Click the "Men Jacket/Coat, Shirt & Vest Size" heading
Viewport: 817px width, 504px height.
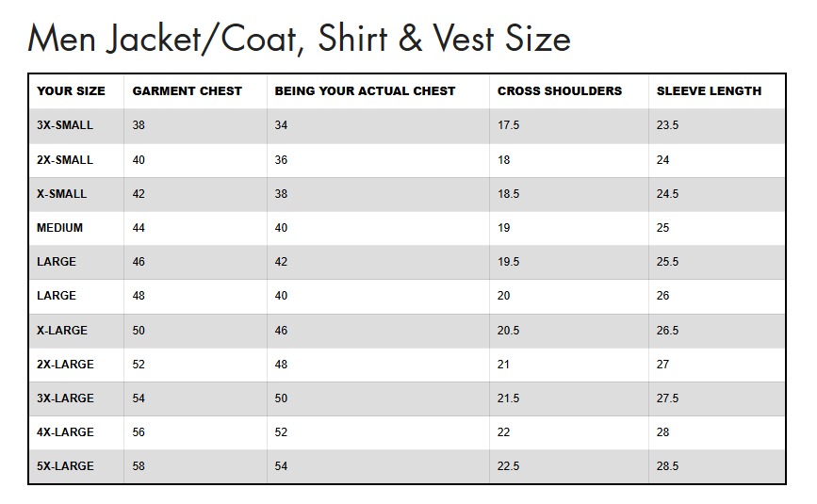point(299,39)
